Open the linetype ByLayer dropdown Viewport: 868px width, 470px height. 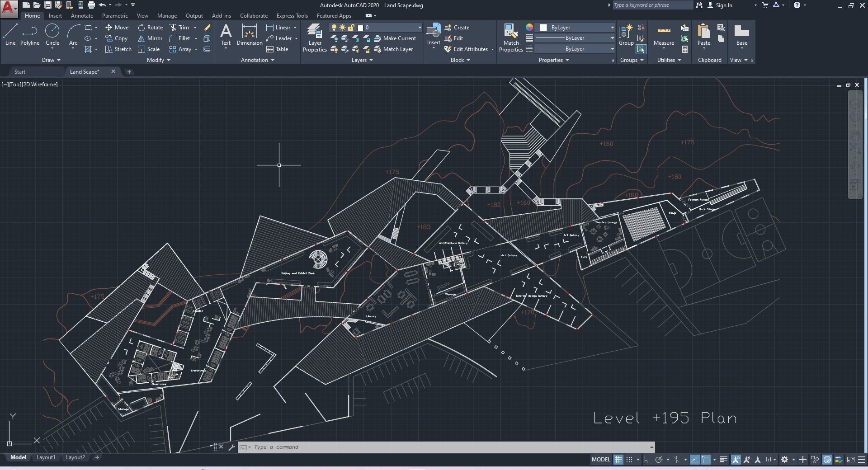(575, 49)
